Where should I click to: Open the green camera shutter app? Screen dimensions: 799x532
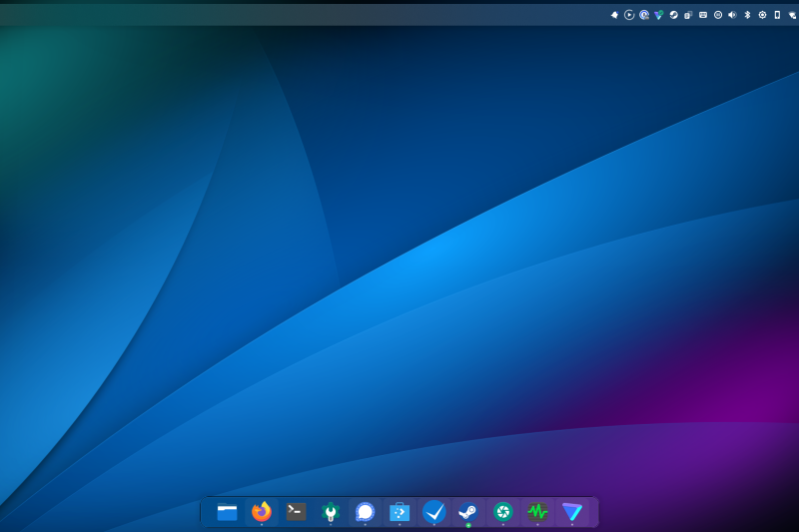click(503, 512)
